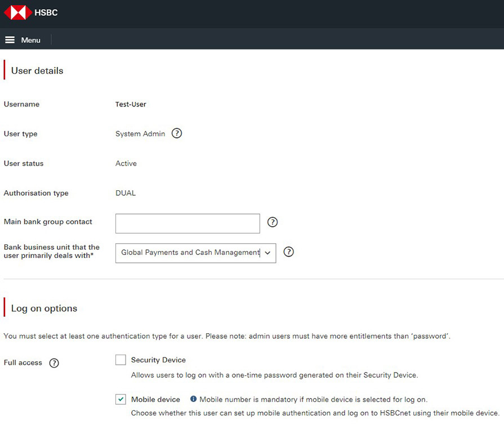Show help for Main bank group contact
This screenshot has height=430, width=504.
tap(273, 222)
